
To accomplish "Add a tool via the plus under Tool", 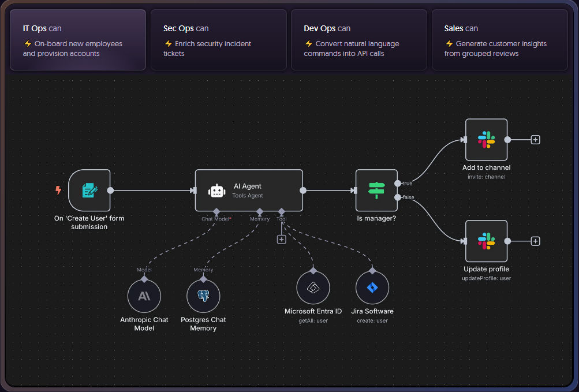I will pyautogui.click(x=281, y=239).
